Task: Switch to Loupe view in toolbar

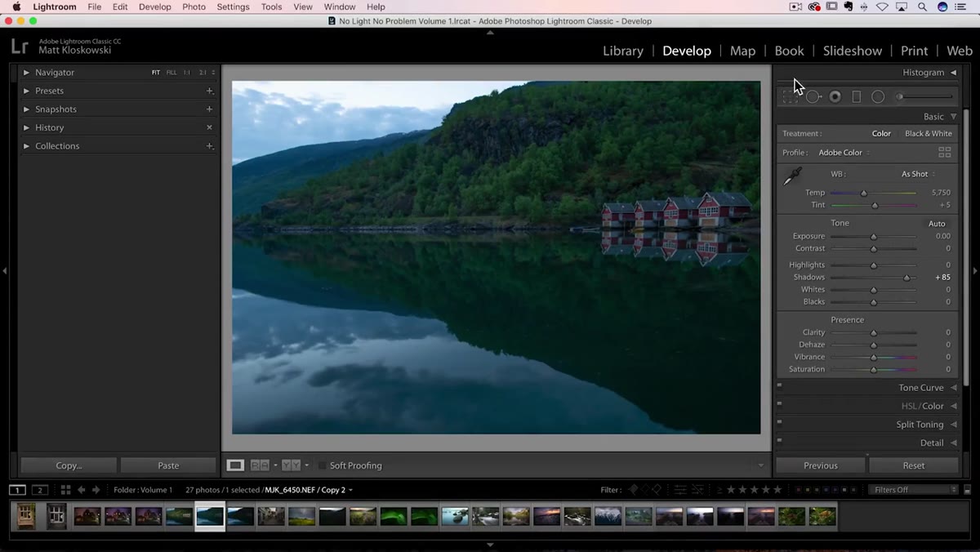Action: [235, 465]
